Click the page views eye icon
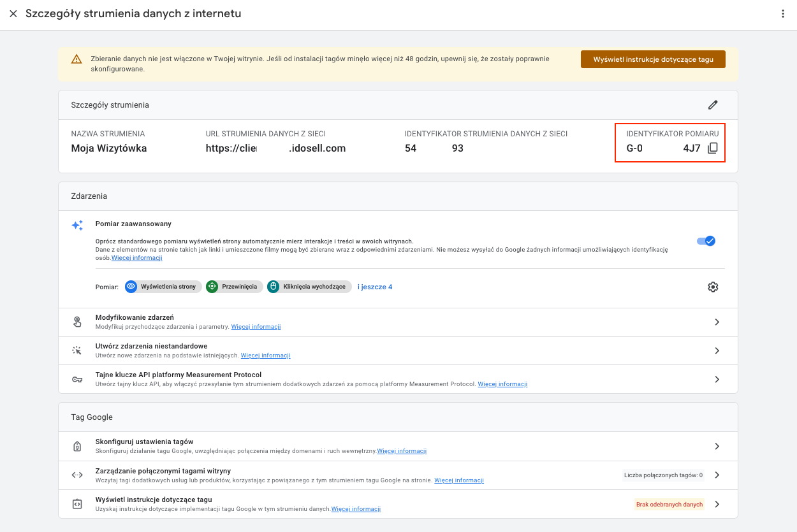Viewport: 797px width, 532px height. 131,287
